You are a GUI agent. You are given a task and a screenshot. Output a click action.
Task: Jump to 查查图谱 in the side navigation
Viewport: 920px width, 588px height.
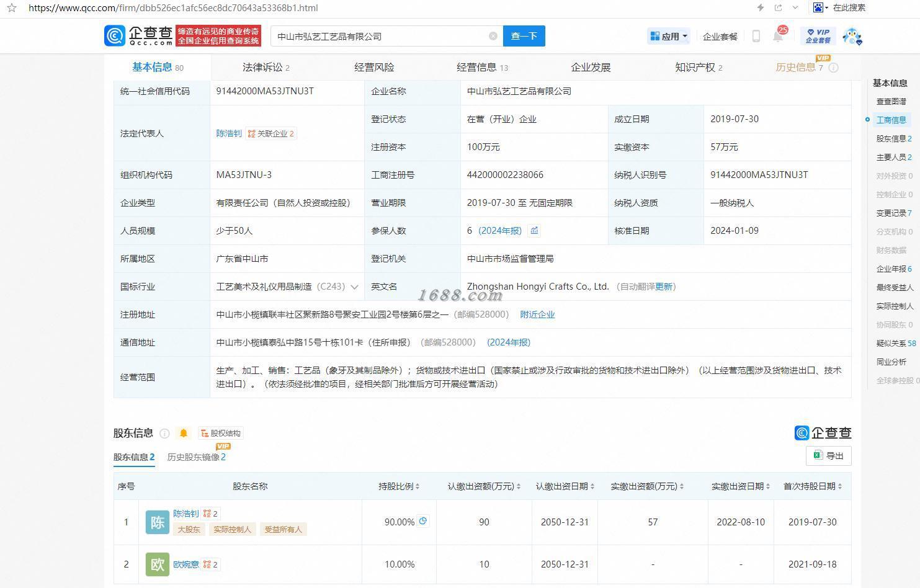tap(891, 101)
